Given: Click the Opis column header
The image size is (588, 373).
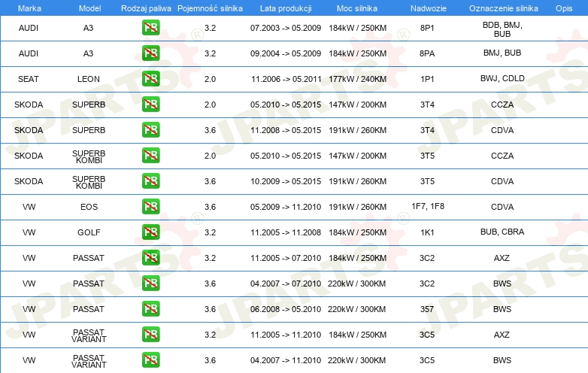Looking at the screenshot, I should (563, 7).
